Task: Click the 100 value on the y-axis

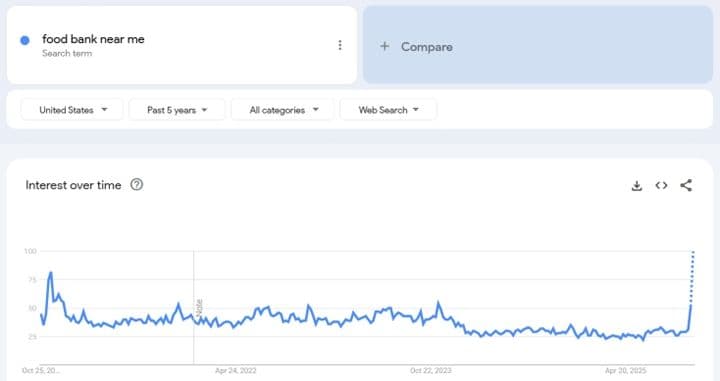Action: pos(30,251)
